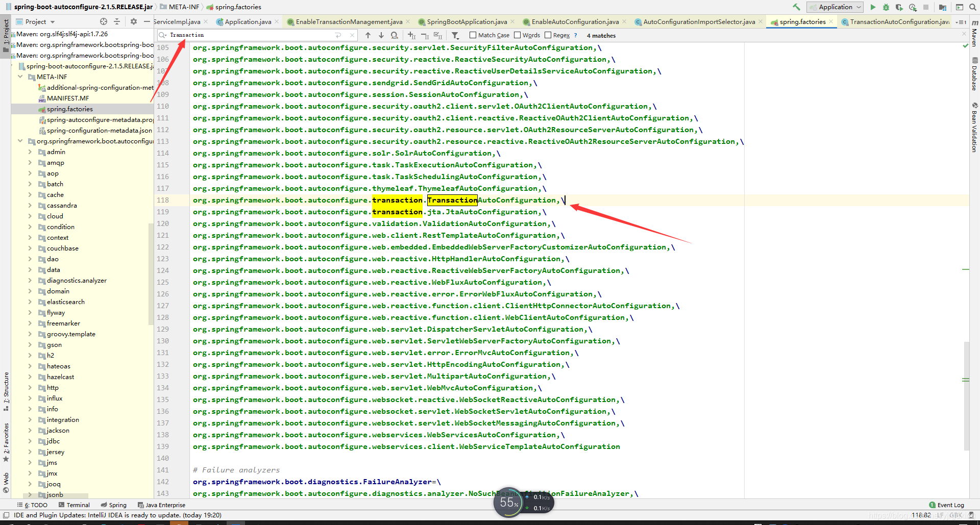This screenshot has height=525, width=980.
Task: Expand the jackson package
Action: click(30, 431)
